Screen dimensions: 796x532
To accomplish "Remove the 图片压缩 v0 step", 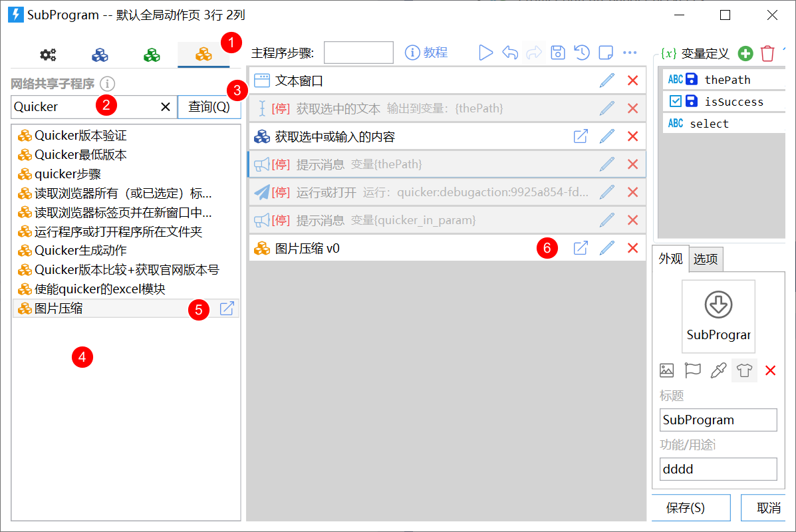I will tap(632, 248).
